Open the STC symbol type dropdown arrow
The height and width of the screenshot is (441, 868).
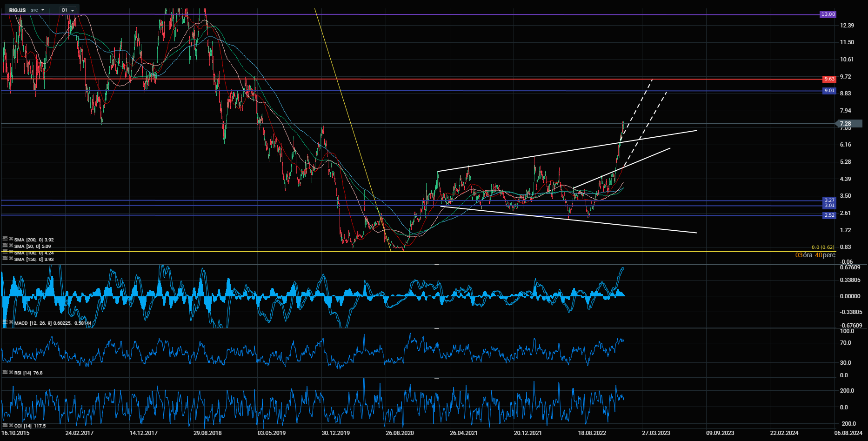pos(43,10)
